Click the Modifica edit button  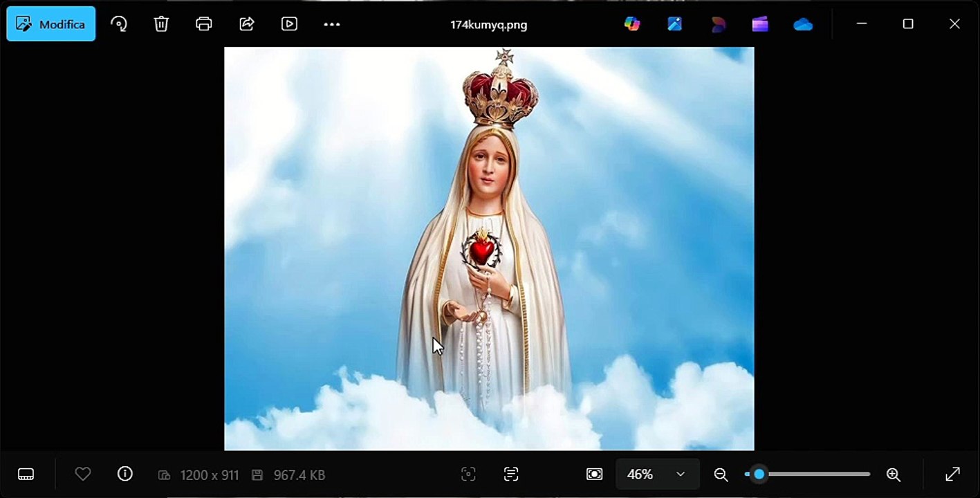point(51,24)
